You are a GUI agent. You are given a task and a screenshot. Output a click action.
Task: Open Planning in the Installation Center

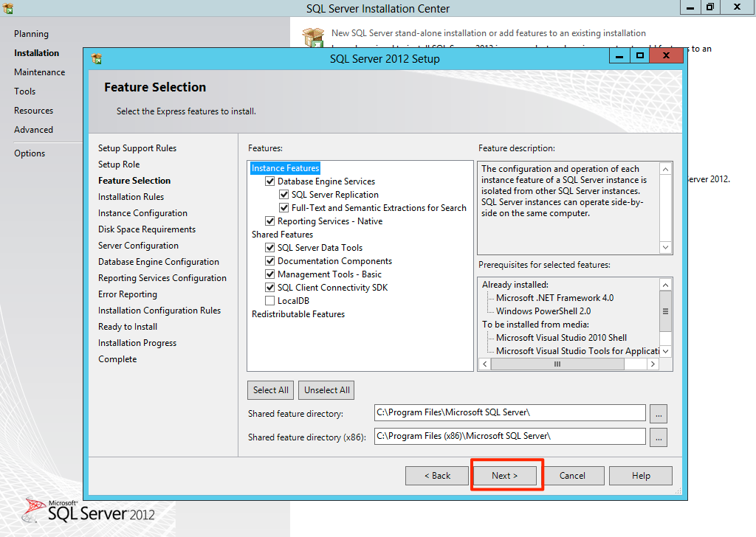[x=31, y=34]
